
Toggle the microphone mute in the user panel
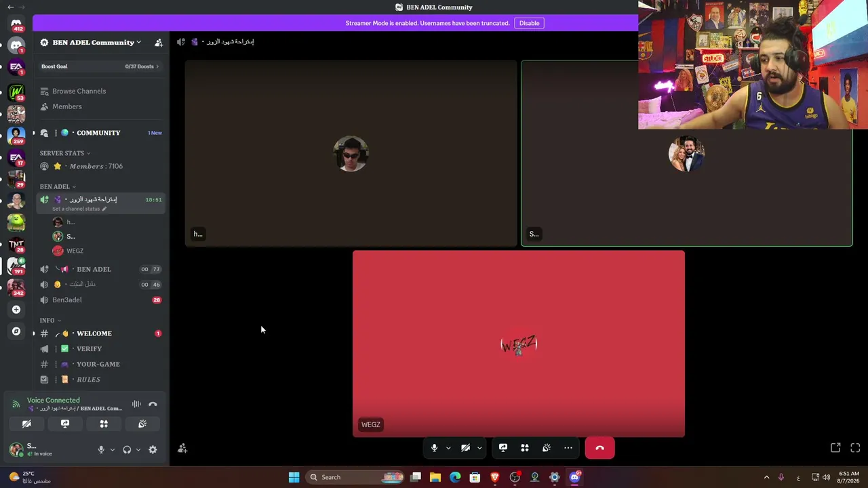[x=101, y=449]
